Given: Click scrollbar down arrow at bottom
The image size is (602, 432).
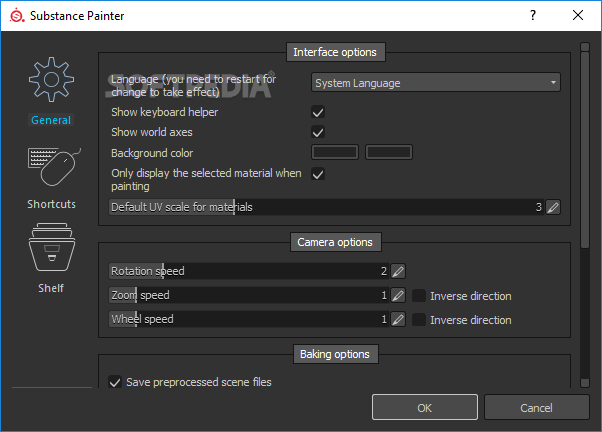Looking at the screenshot, I should [x=585, y=383].
